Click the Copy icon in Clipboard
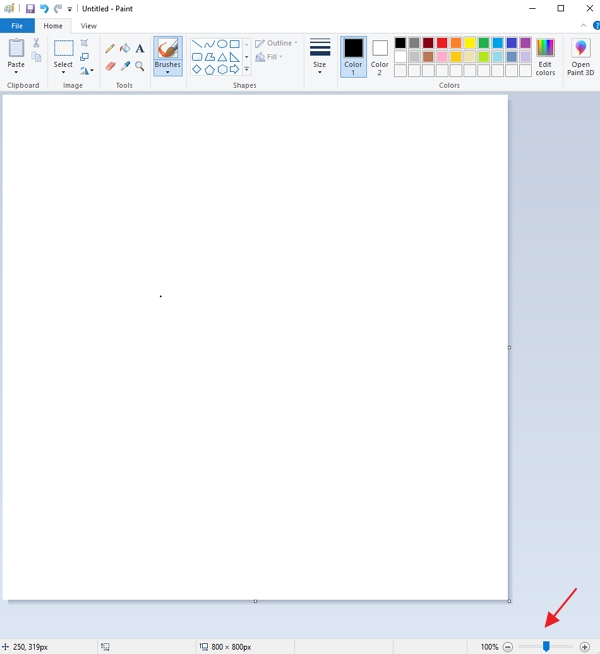600x654 pixels. point(36,57)
